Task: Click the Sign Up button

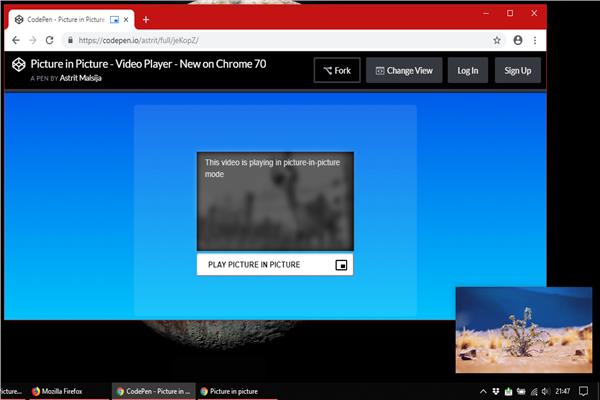Action: pos(518,70)
